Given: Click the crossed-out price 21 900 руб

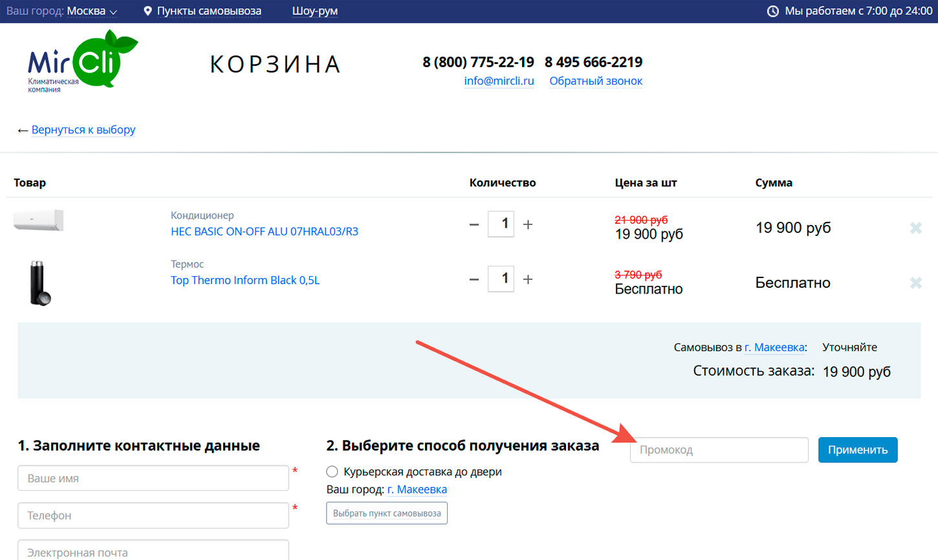Looking at the screenshot, I should [x=641, y=220].
